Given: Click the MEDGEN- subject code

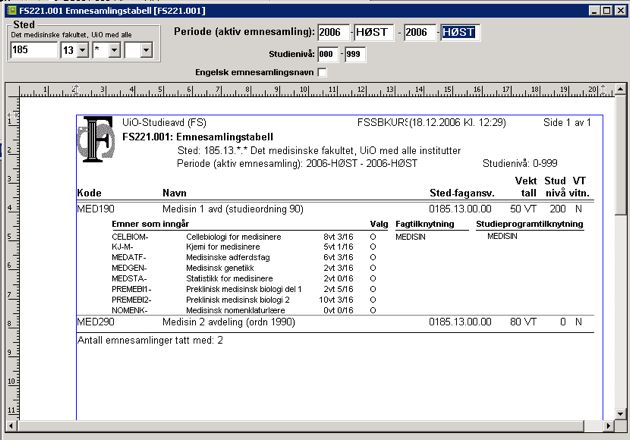Looking at the screenshot, I should pyautogui.click(x=129, y=268).
